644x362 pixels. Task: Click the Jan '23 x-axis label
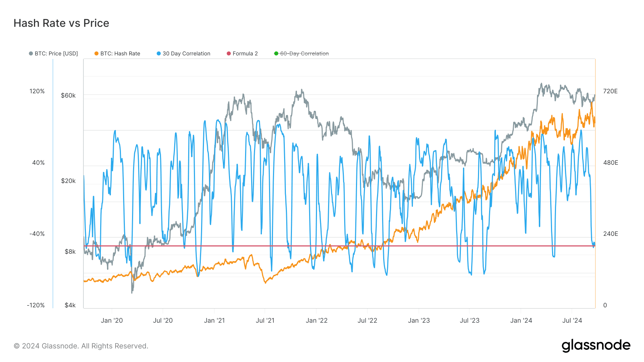coord(419,321)
